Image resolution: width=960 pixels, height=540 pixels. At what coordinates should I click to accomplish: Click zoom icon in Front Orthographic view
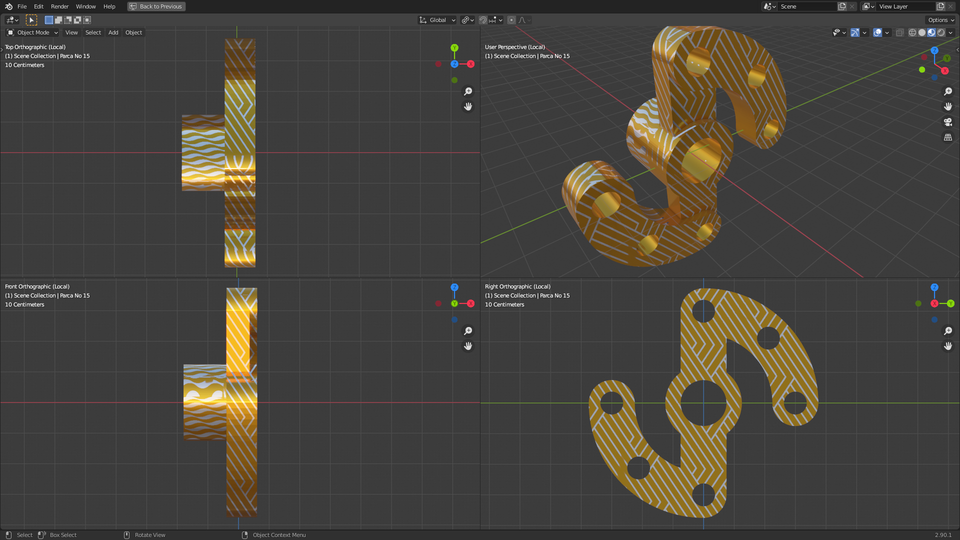468,331
